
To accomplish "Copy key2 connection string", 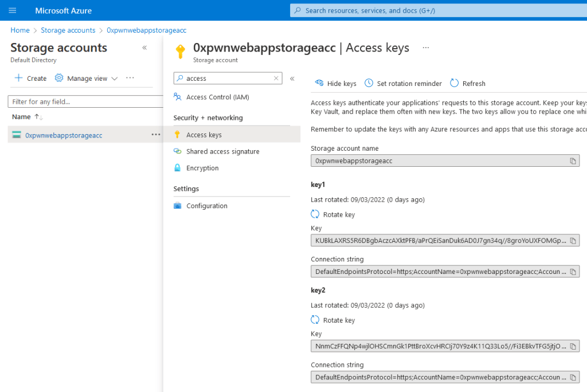I will [573, 377].
